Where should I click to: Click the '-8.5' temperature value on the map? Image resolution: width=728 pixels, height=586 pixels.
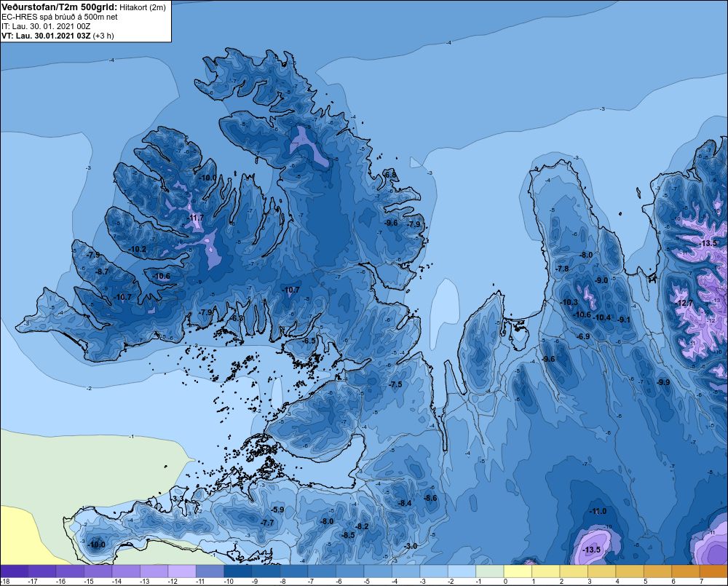[348, 535]
